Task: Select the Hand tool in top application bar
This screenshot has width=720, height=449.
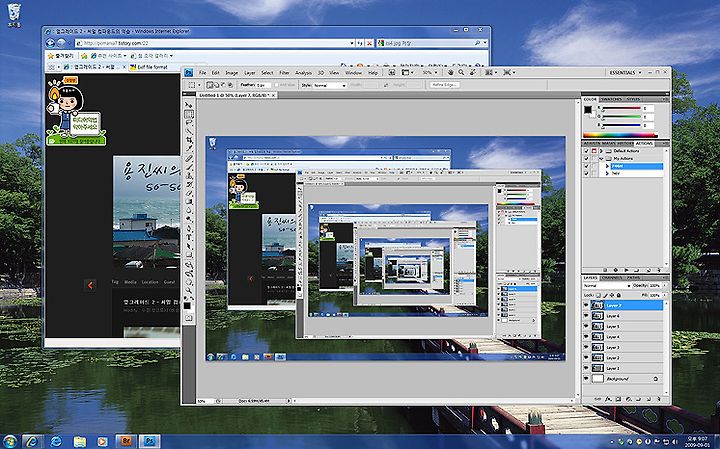Action: [451, 73]
